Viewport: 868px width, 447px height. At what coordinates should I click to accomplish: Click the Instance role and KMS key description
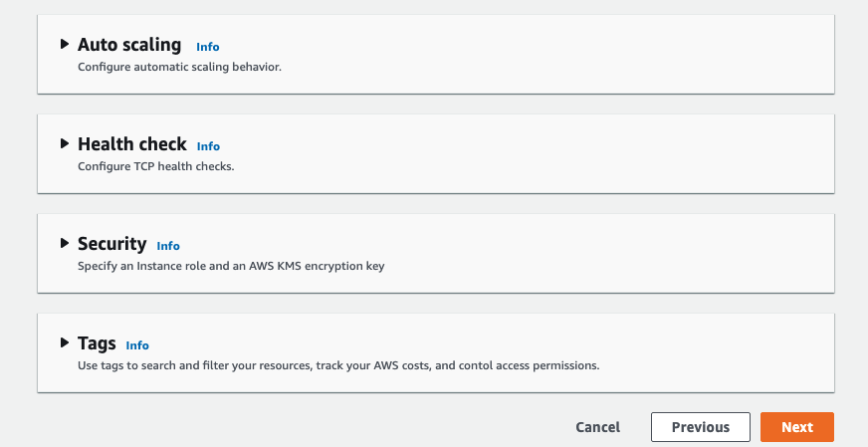(230, 266)
